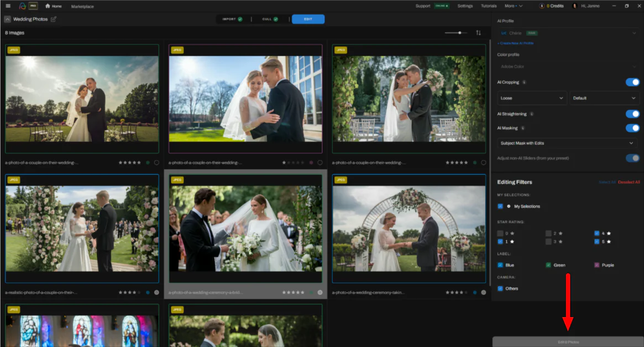This screenshot has height=347, width=644.
Task: Click JPEG badge on first wedding photo
Action: 14,50
